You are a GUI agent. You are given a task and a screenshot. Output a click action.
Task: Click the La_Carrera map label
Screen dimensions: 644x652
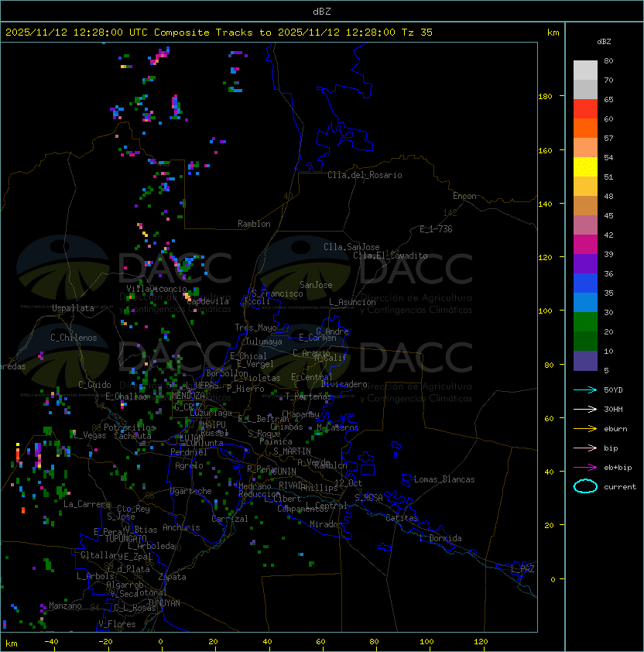point(87,504)
